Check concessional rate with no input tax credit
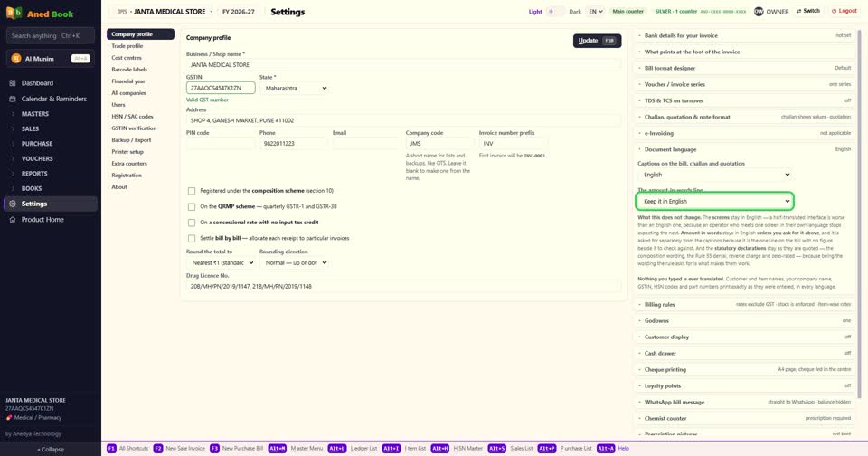This screenshot has width=868, height=456. click(192, 223)
